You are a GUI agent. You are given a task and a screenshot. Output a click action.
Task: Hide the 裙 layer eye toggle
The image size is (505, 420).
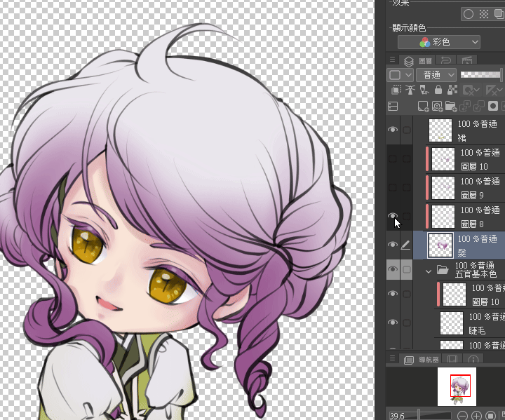[393, 130]
